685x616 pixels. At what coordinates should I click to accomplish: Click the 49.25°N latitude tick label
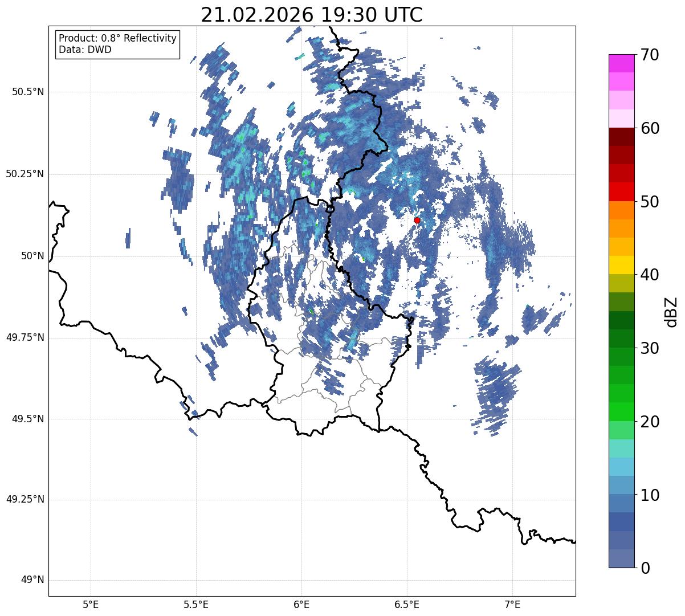[x=25, y=500]
